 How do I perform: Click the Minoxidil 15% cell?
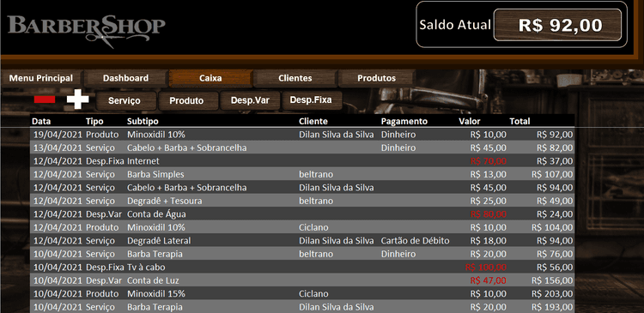click(x=156, y=294)
